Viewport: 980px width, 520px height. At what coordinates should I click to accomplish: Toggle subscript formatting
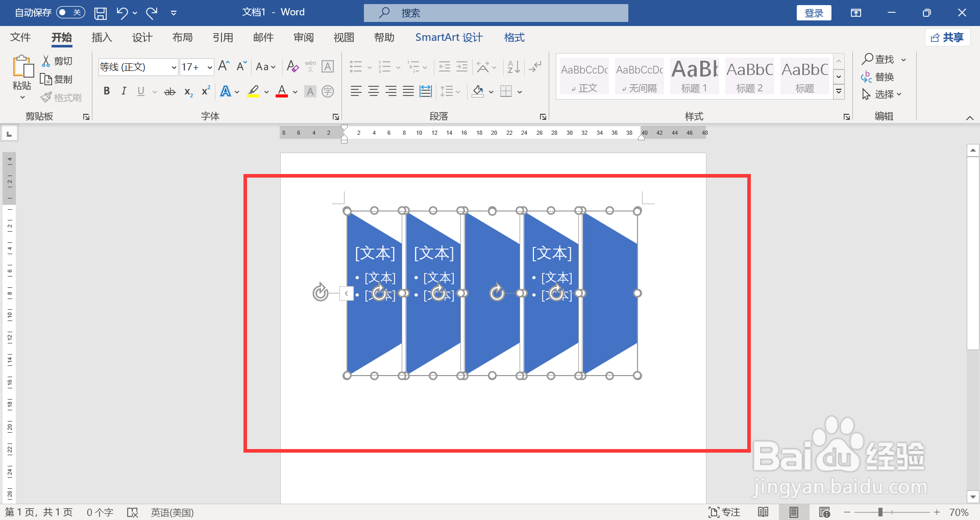point(188,92)
